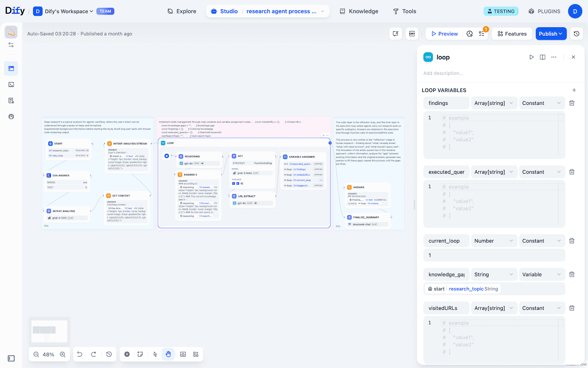Open the Features button

coord(512,34)
